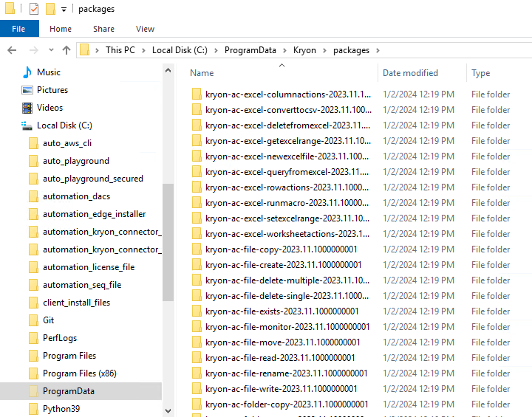Click the New Folder icon in title bar
Screen dimensions: 532x417
[x=50, y=9]
